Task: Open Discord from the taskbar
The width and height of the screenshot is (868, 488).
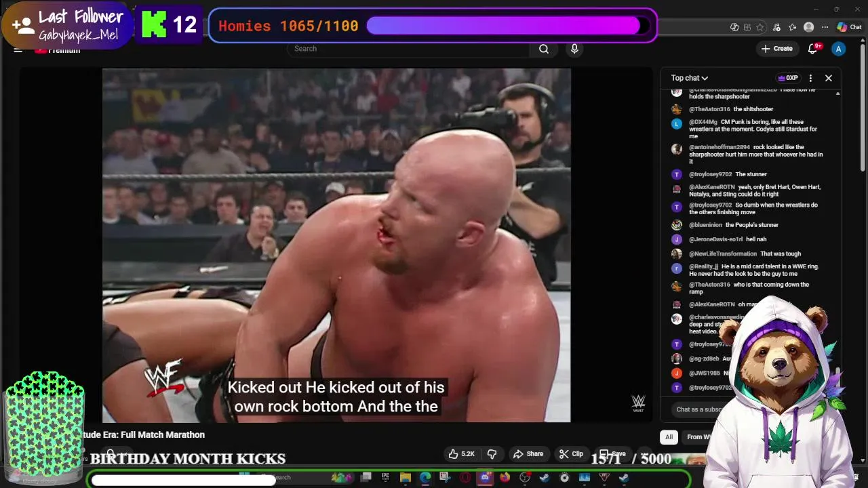Action: point(485,478)
